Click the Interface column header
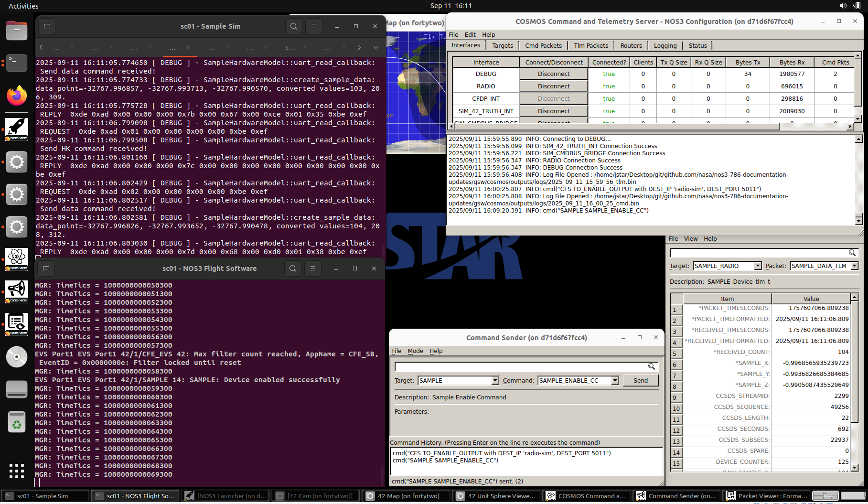Viewport: 868px width, 504px height. coord(486,62)
